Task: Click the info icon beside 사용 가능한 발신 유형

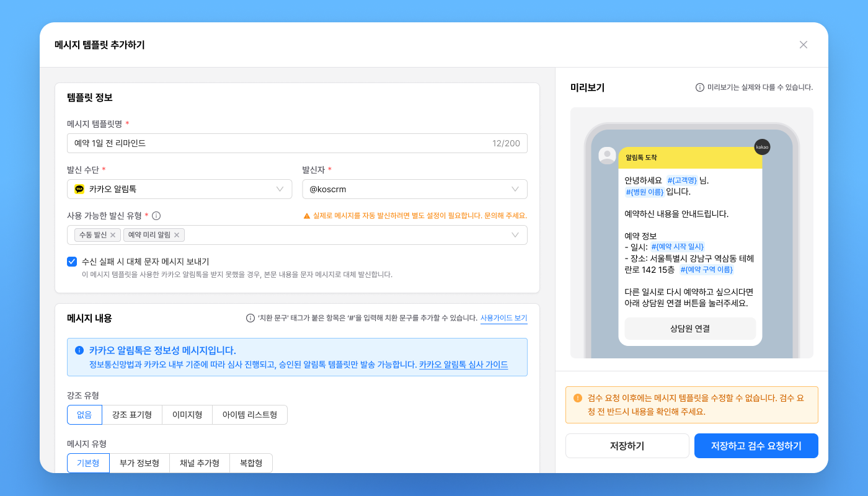Action: [156, 216]
